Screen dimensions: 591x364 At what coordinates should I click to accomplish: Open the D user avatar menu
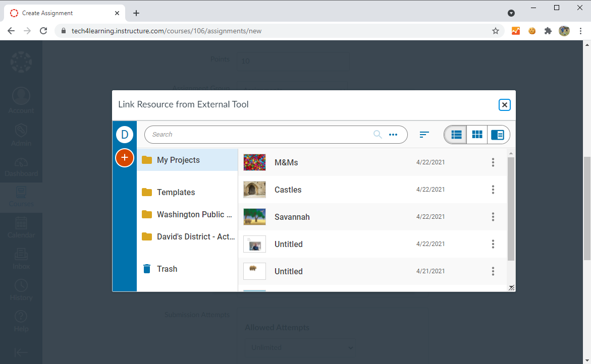[125, 135]
